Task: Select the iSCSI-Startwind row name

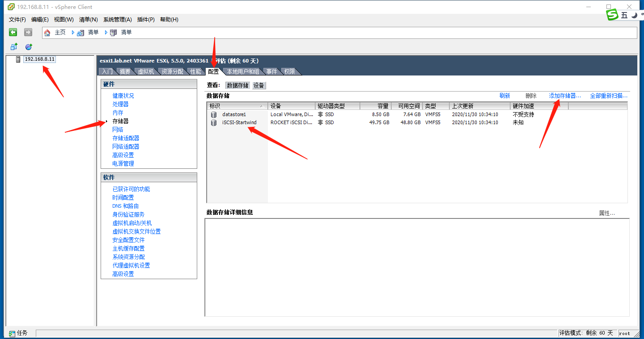Action: (239, 122)
